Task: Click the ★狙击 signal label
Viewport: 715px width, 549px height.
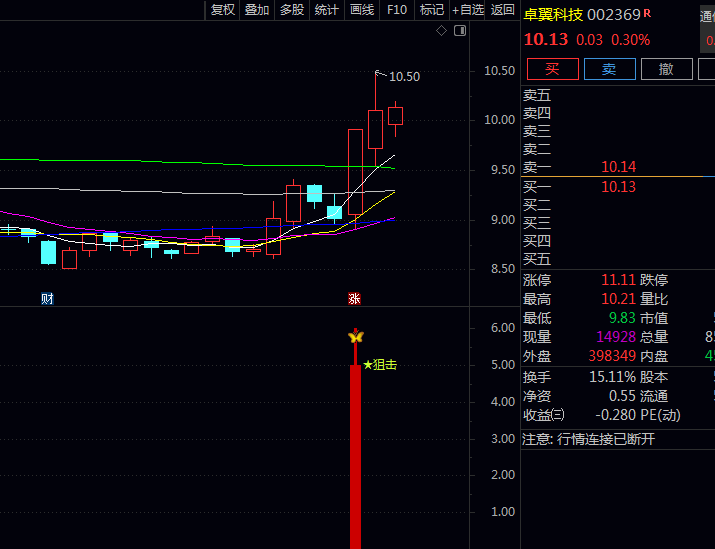Action: (380, 365)
